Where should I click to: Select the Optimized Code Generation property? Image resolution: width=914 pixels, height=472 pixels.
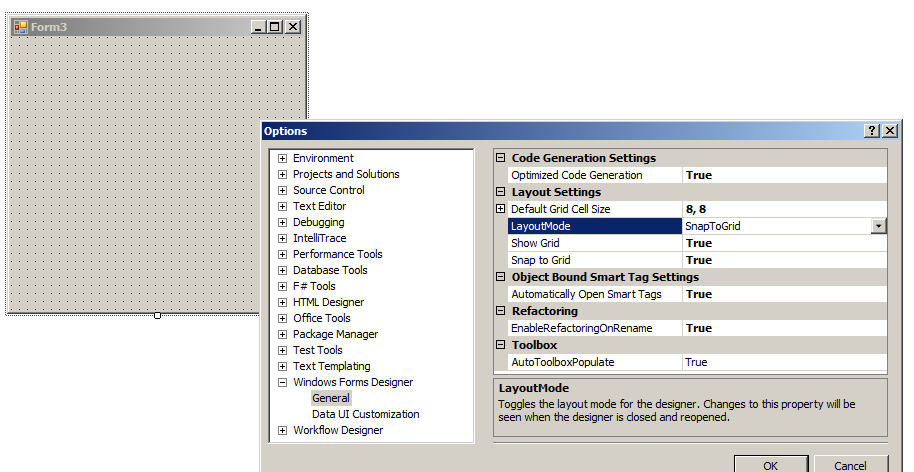(x=595, y=175)
